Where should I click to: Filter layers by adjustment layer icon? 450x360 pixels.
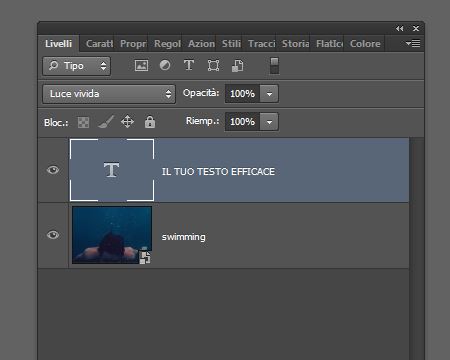[x=165, y=65]
